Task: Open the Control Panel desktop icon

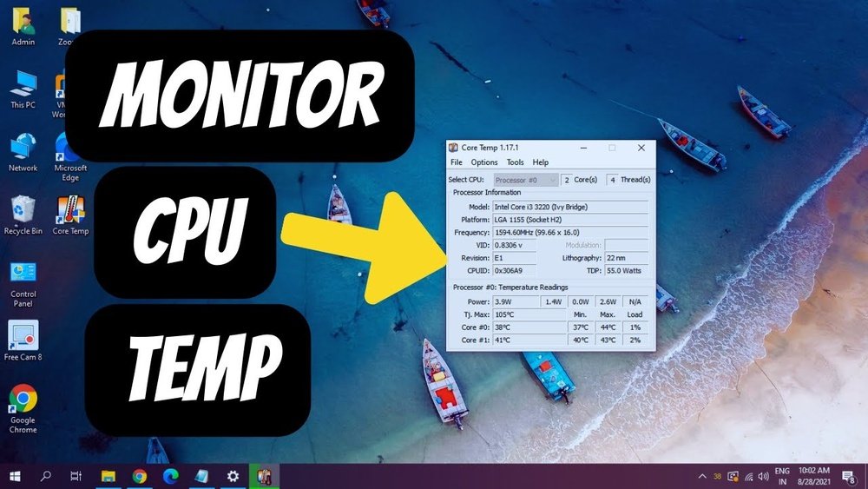Action: point(23,283)
